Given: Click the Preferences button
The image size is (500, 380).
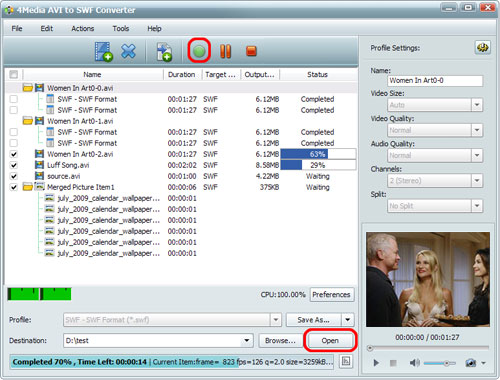Looking at the screenshot, I should 331,295.
